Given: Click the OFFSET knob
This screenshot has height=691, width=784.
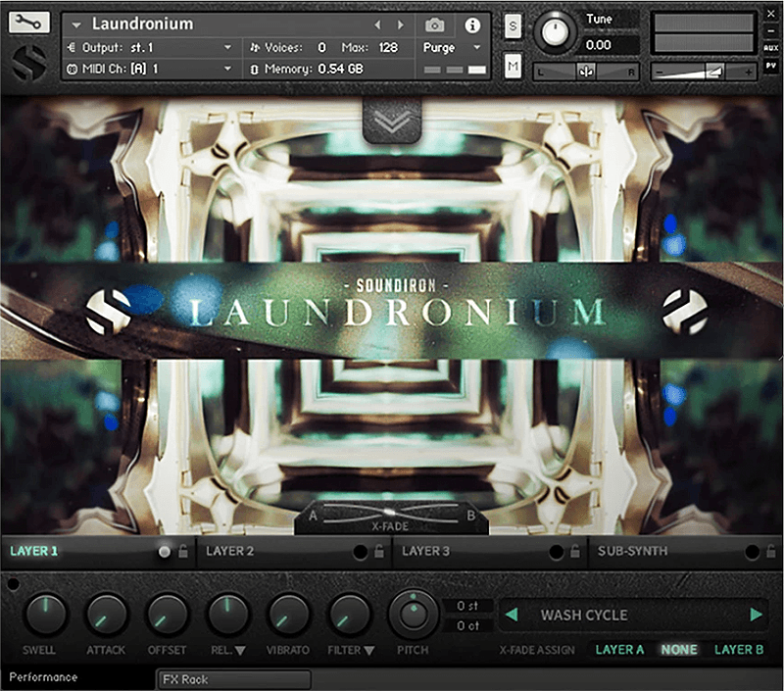Looking at the screenshot, I should click(167, 615).
